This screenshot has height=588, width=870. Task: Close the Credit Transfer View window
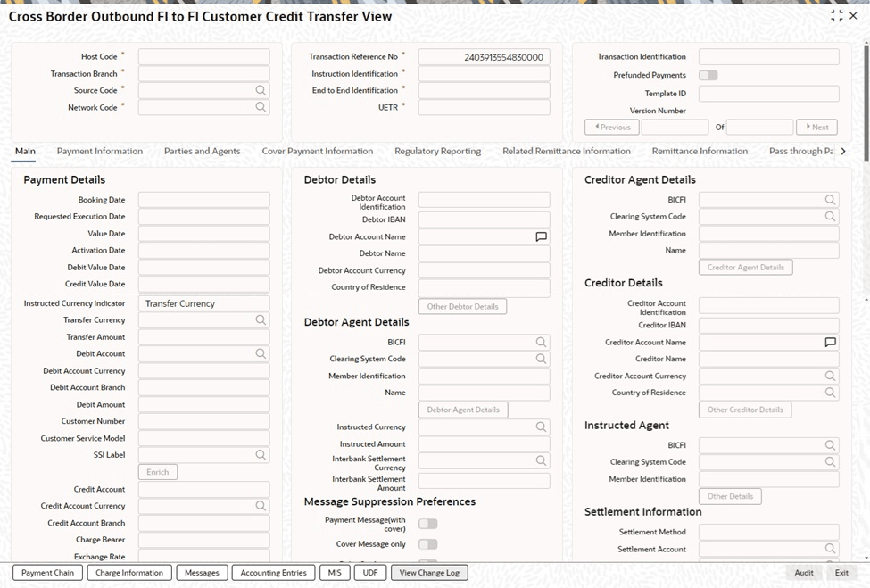(x=853, y=16)
